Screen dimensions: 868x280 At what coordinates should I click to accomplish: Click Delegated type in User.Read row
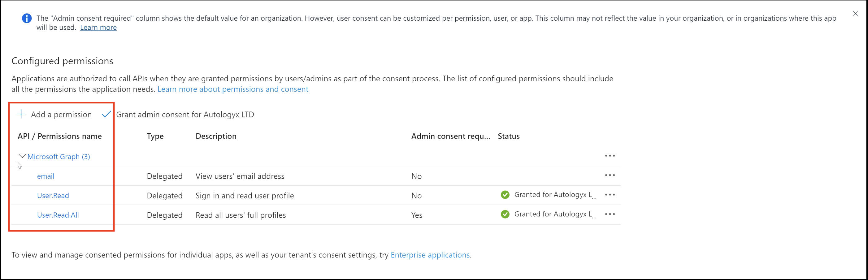[x=165, y=196]
